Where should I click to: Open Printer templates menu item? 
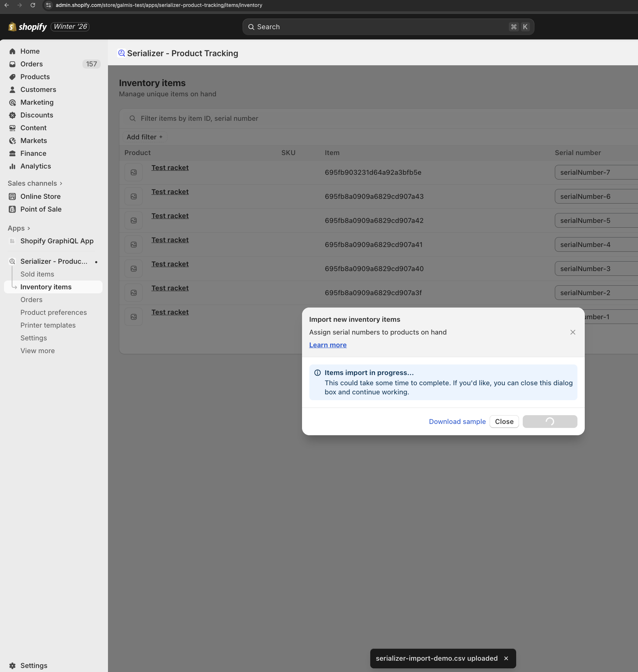point(48,325)
